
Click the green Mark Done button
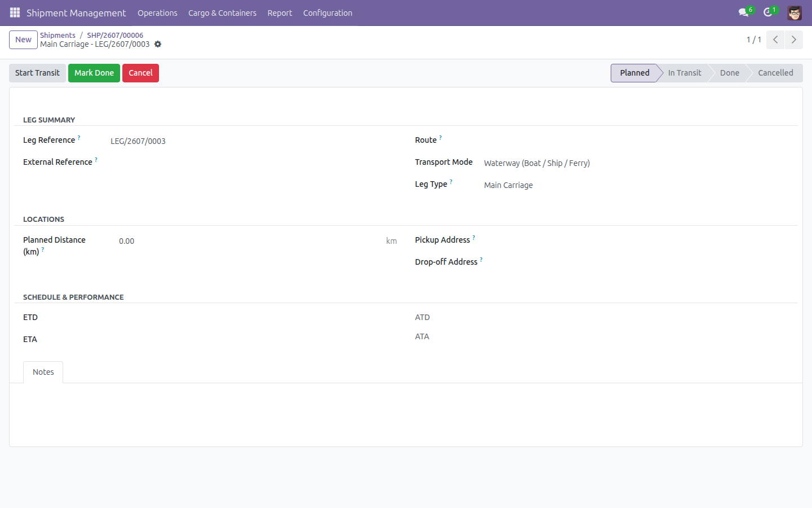point(94,73)
